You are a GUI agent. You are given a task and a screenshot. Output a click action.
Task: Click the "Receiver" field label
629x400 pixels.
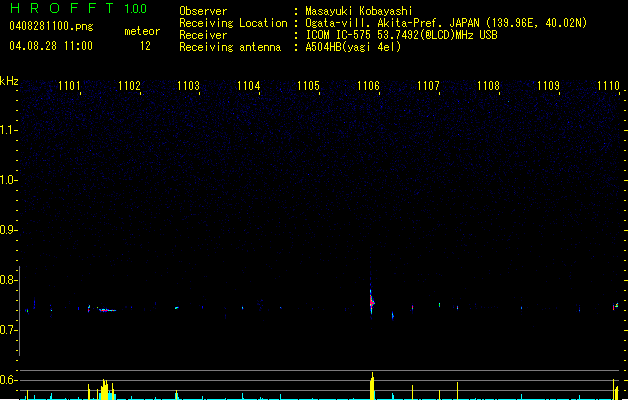pyautogui.click(x=203, y=35)
